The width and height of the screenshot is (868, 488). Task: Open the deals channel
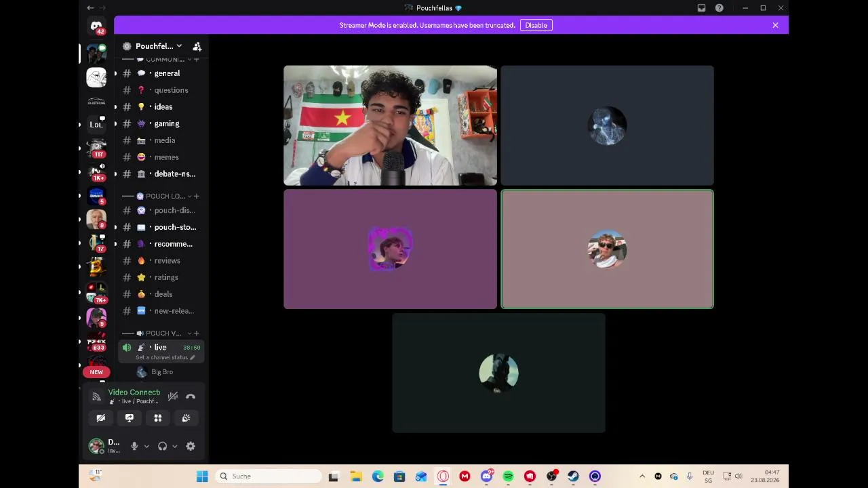[160, 294]
